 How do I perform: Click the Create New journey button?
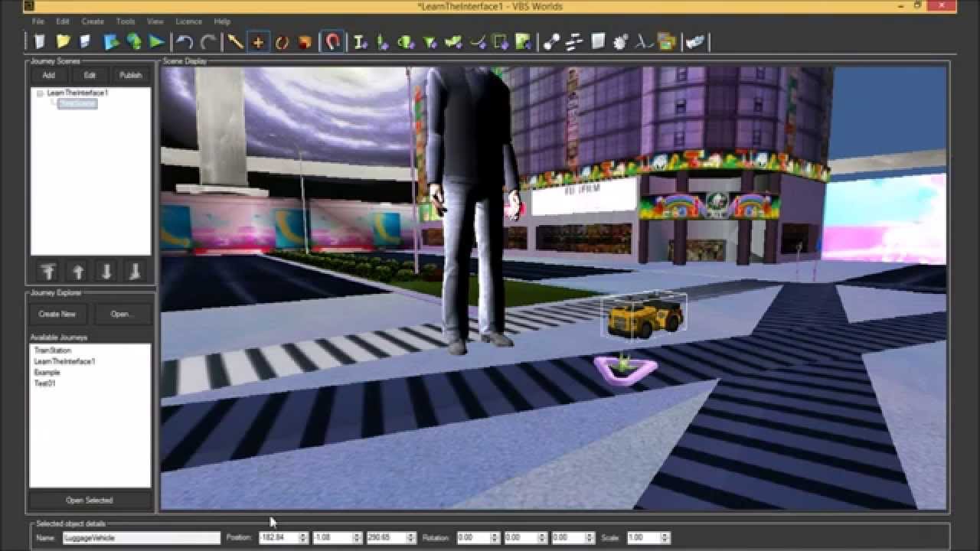[57, 314]
